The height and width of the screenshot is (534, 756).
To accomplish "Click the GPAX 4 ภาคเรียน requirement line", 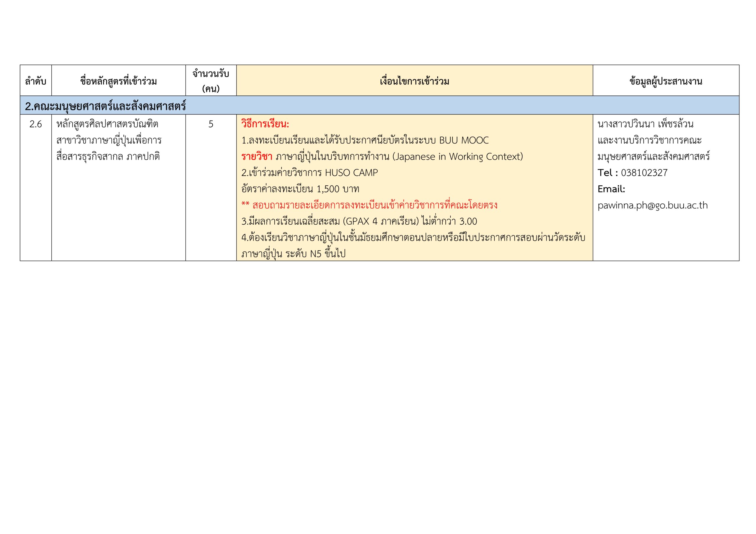I will pyautogui.click(x=359, y=222).
